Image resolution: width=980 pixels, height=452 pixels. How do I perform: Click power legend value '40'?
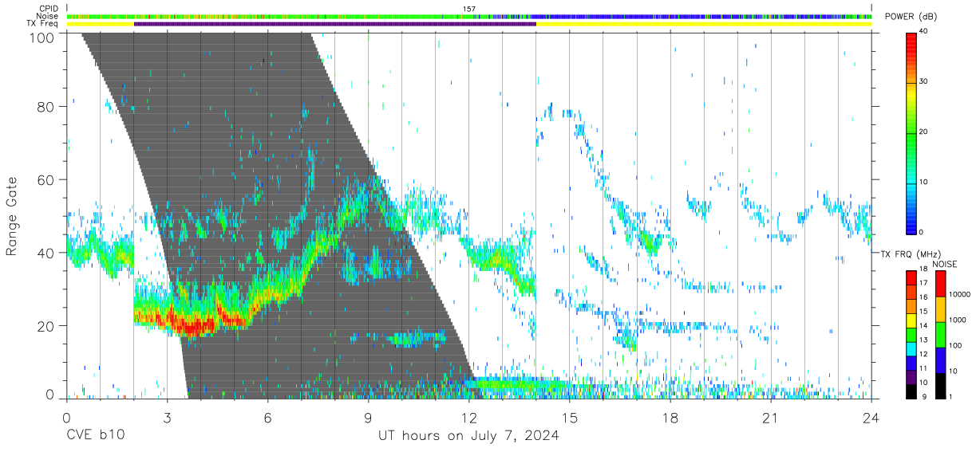923,31
